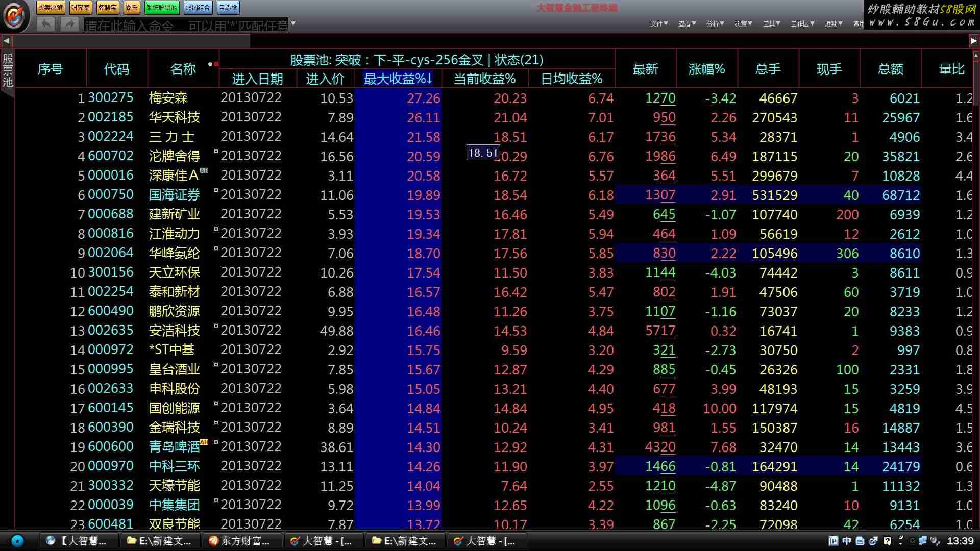Sort by 最大收益% column header
The height and width of the screenshot is (551, 980).
pyautogui.click(x=398, y=79)
